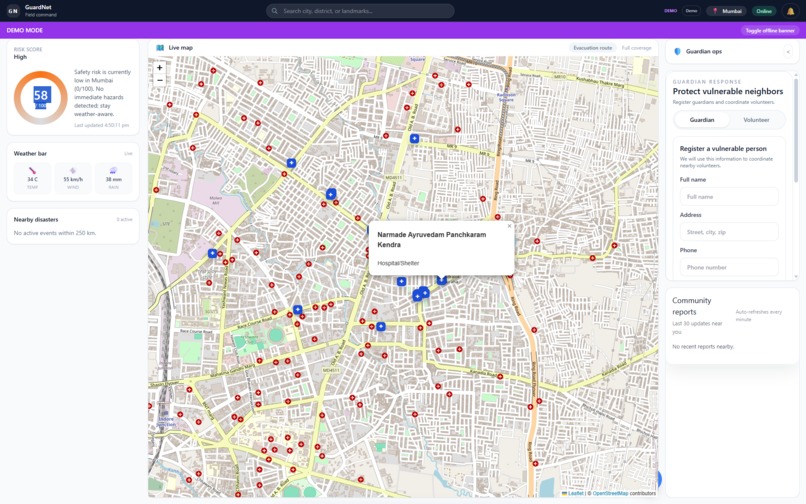This screenshot has height=504, width=806.
Task: Click the RISK SCORE High label
Action: 28,53
